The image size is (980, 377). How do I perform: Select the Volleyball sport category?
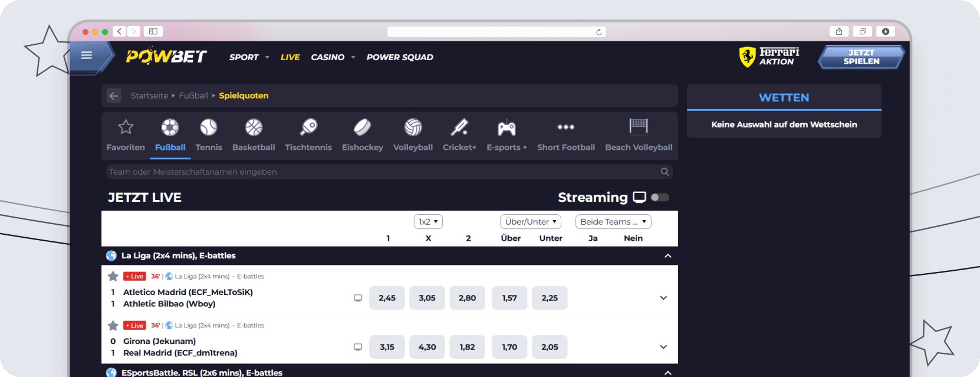(413, 135)
